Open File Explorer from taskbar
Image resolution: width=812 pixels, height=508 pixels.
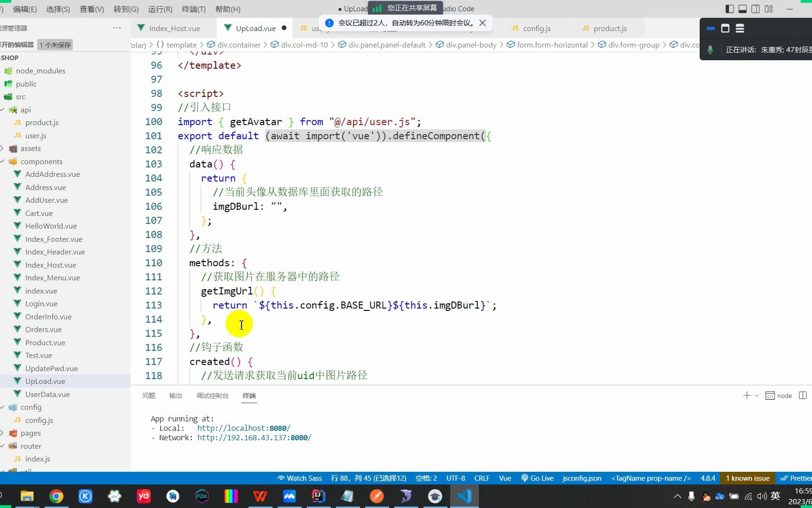coord(27,496)
